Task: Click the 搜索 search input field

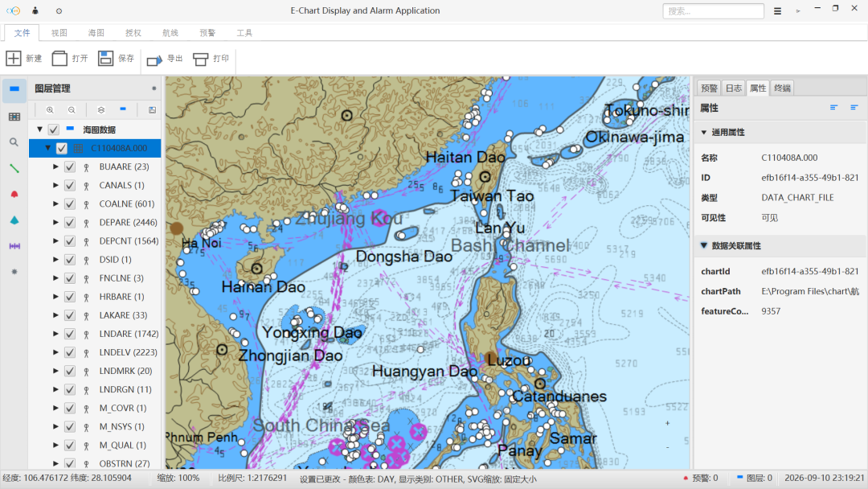Action: point(713,11)
